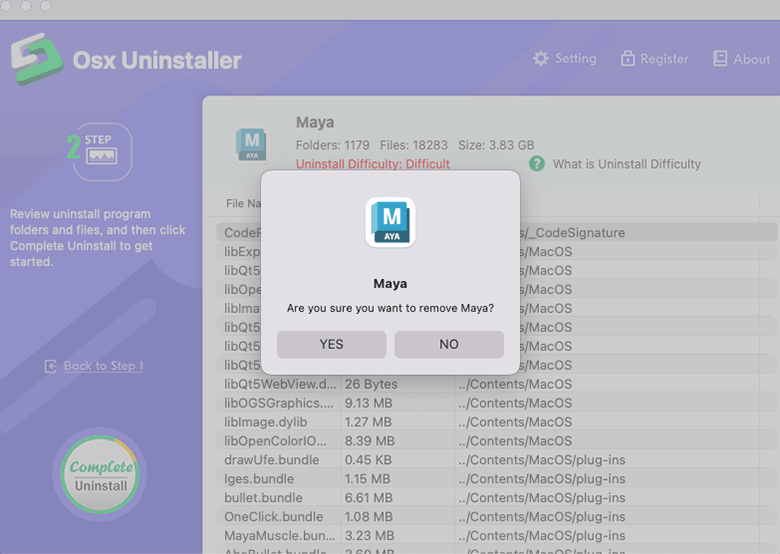Click the 6.61 MB size cell
Image resolution: width=780 pixels, height=554 pixels.
pos(369,497)
